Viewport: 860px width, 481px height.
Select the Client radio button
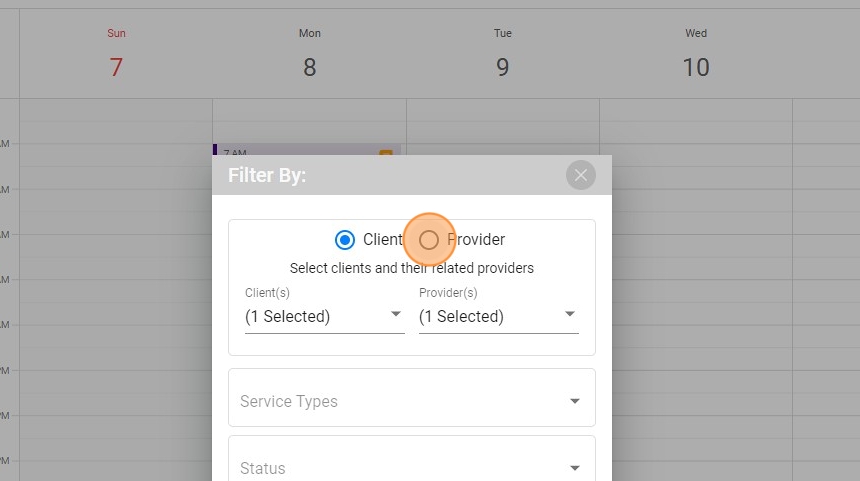coord(345,240)
